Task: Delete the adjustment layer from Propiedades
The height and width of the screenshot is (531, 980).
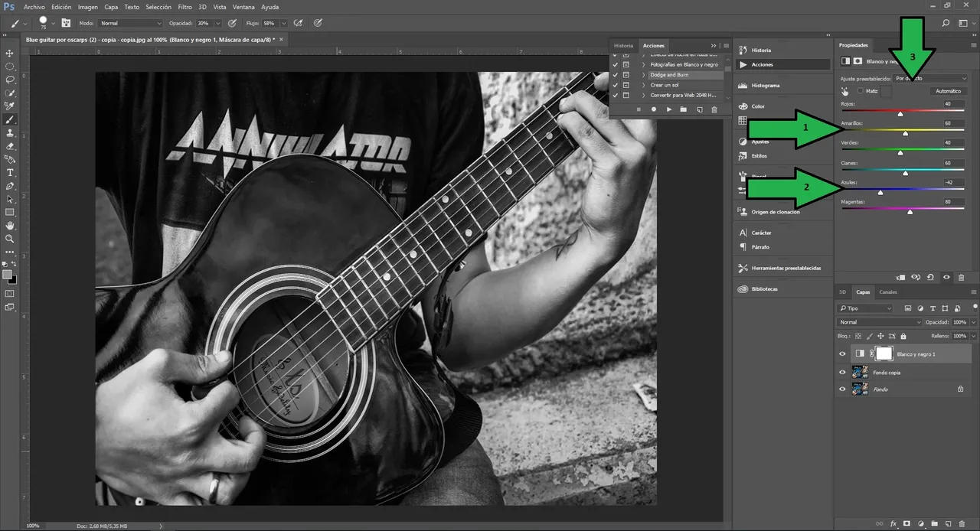Action: [x=962, y=277]
